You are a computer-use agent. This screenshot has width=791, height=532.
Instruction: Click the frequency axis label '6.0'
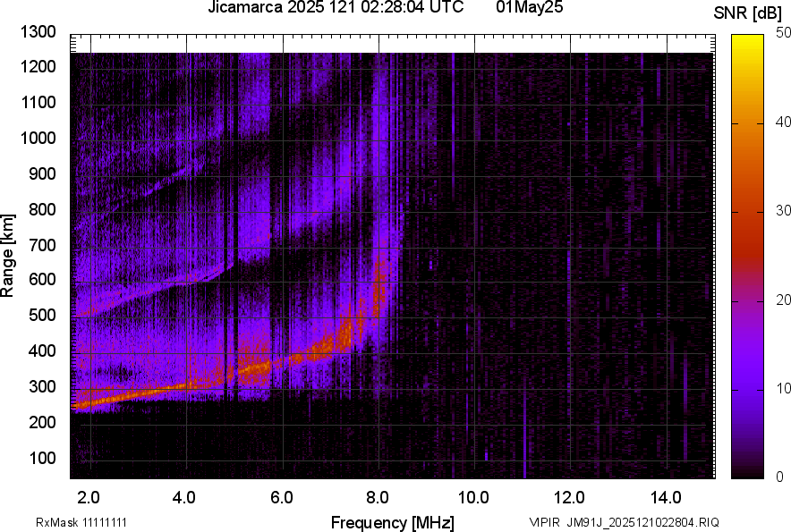[281, 498]
